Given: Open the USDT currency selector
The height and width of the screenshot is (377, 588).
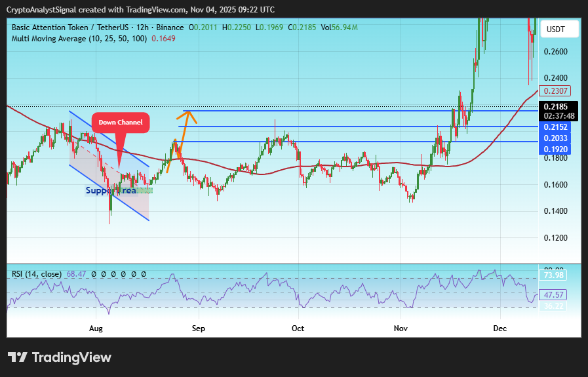Looking at the screenshot, I should 559,30.
